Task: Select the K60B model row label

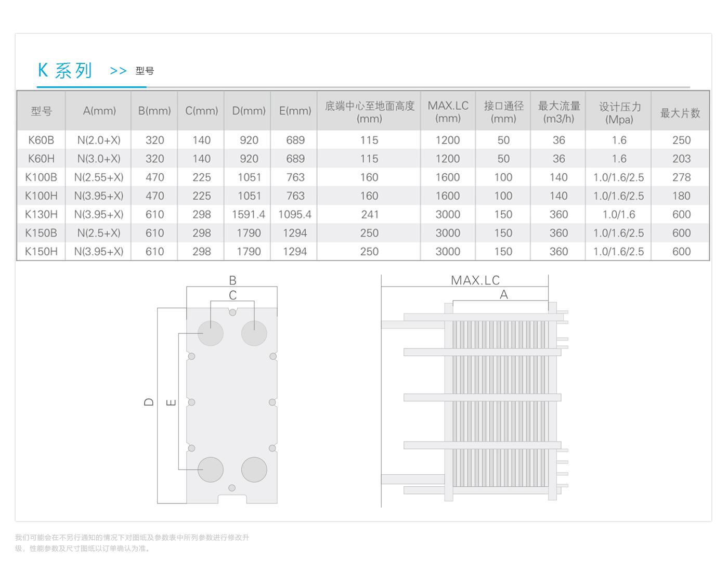Action: pyautogui.click(x=41, y=140)
